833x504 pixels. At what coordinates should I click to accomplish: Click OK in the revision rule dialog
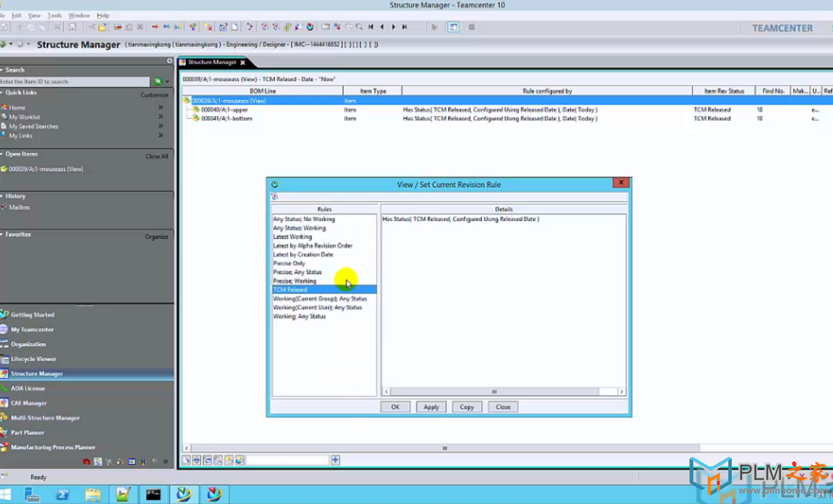coord(395,407)
